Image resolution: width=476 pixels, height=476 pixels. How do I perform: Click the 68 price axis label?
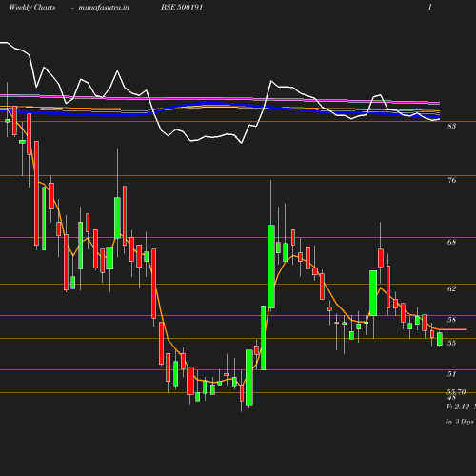point(451,242)
